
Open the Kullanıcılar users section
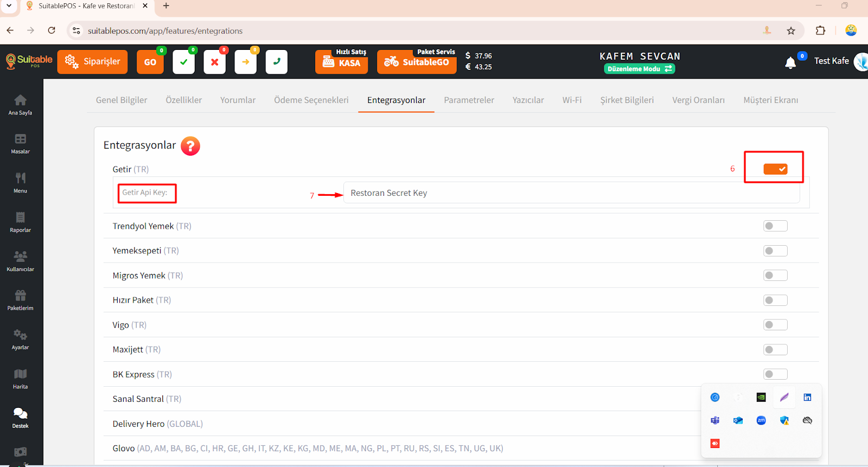point(20,261)
